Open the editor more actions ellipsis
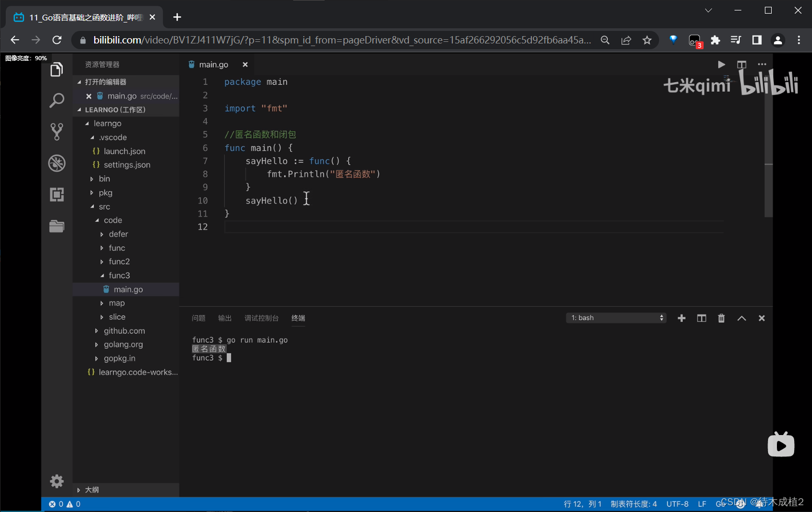Image resolution: width=812 pixels, height=512 pixels. tap(762, 64)
